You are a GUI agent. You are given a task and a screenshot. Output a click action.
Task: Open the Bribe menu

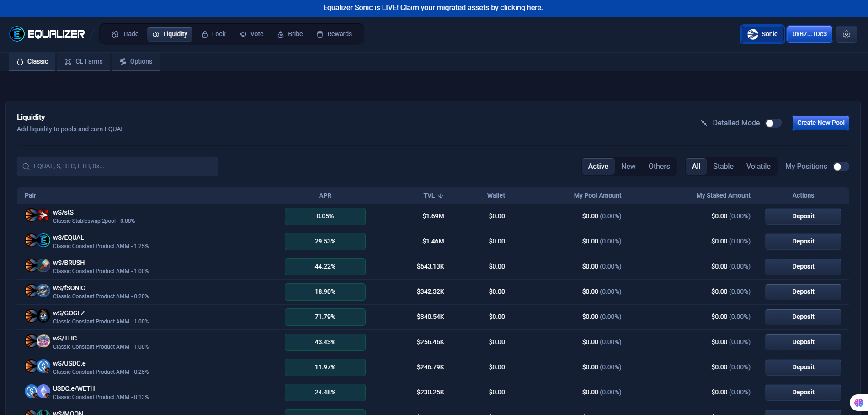pos(290,34)
